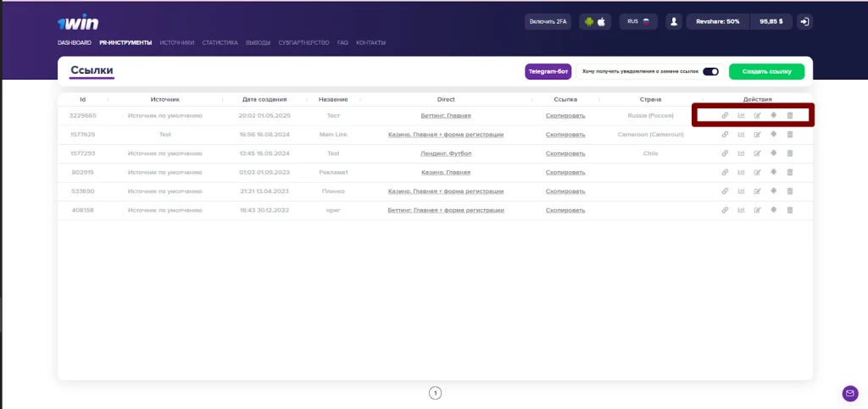Select page 1 in pagination
868x409 pixels.
tap(435, 393)
